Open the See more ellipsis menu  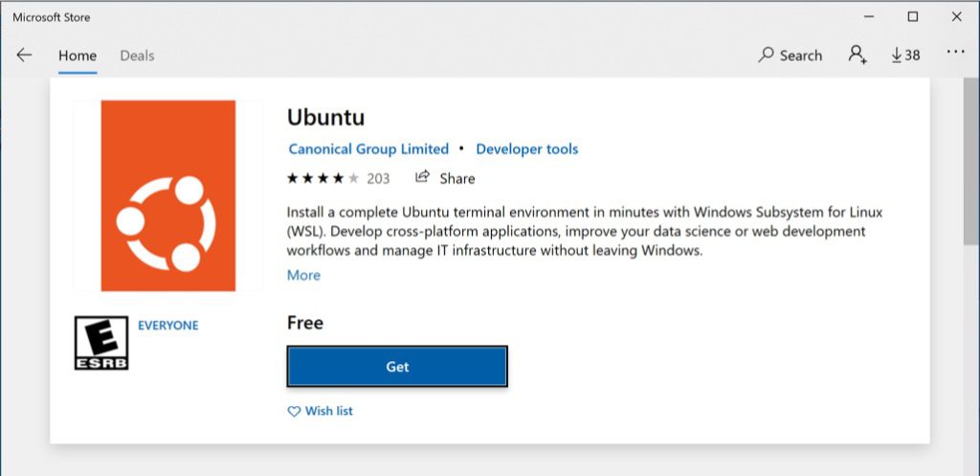coord(956,53)
